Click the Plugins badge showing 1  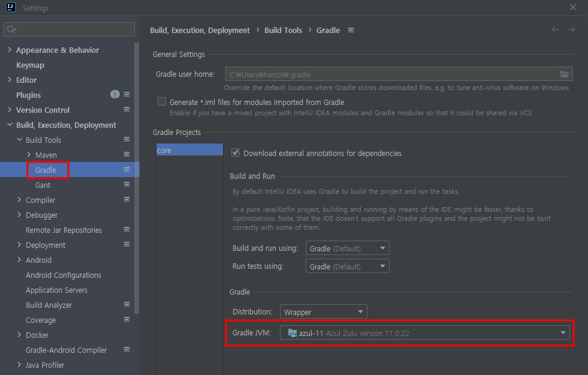coord(114,94)
